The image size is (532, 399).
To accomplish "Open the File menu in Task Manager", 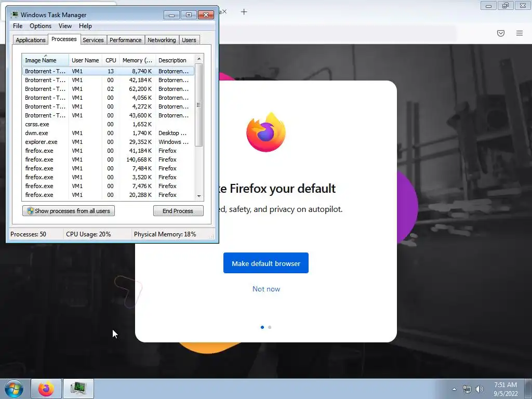I will point(18,26).
